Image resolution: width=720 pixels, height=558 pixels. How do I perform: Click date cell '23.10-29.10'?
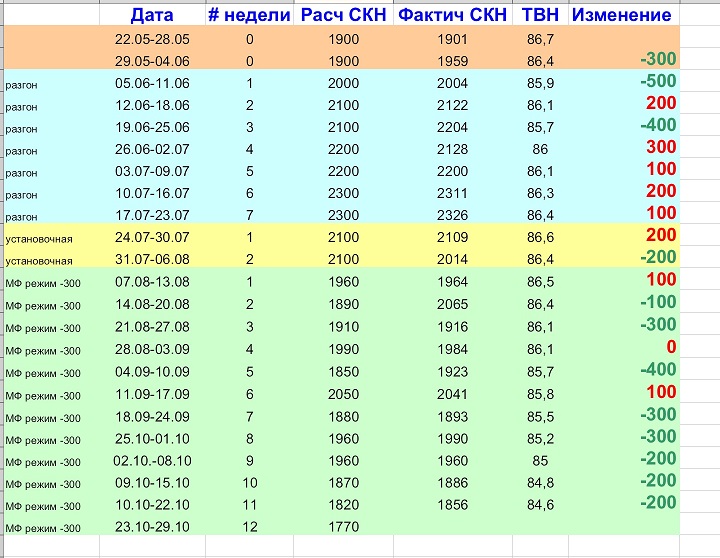152,527
